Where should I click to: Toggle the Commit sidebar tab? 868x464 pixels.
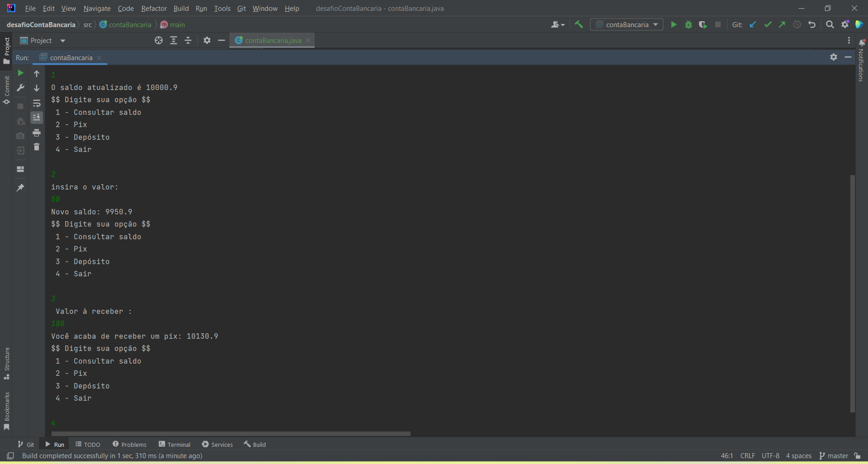(x=6, y=90)
